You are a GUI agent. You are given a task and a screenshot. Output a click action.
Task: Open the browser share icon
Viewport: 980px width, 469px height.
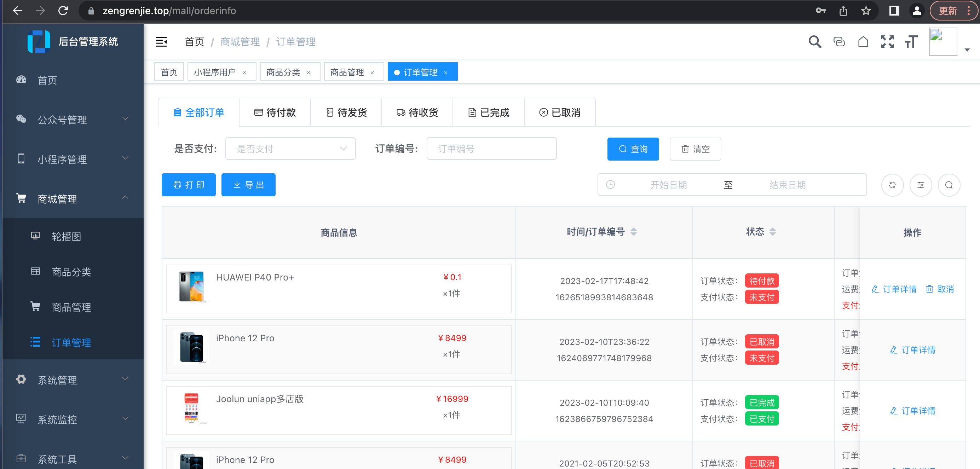click(843, 11)
